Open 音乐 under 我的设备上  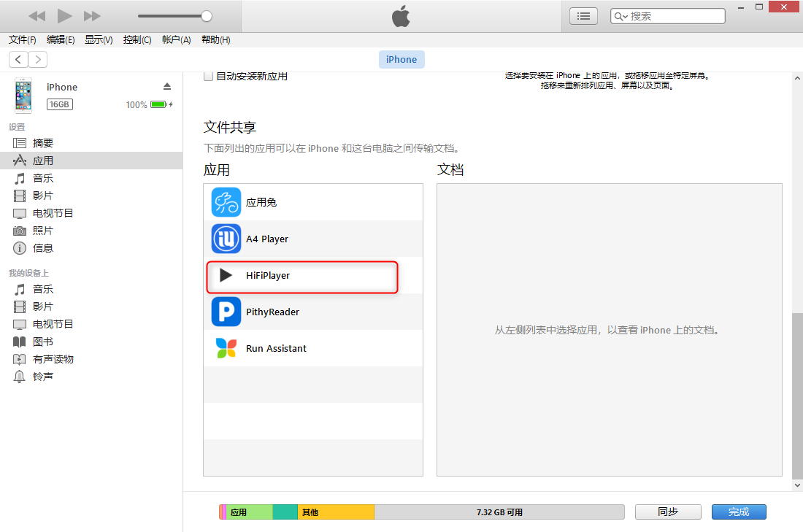[x=91, y=289]
